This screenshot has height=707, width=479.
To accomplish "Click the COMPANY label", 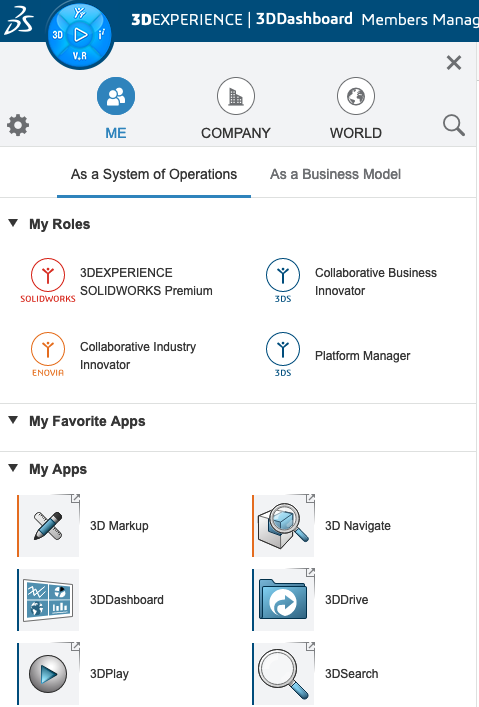I will point(236,133).
